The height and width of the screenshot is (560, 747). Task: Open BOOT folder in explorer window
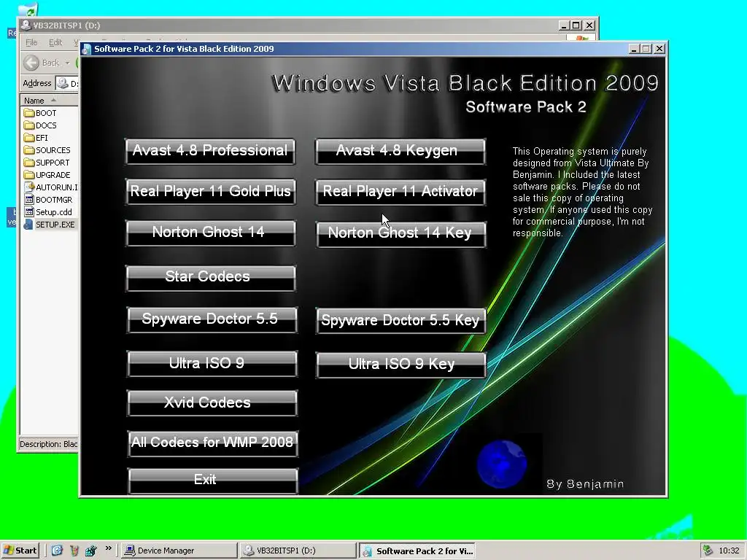[41, 113]
